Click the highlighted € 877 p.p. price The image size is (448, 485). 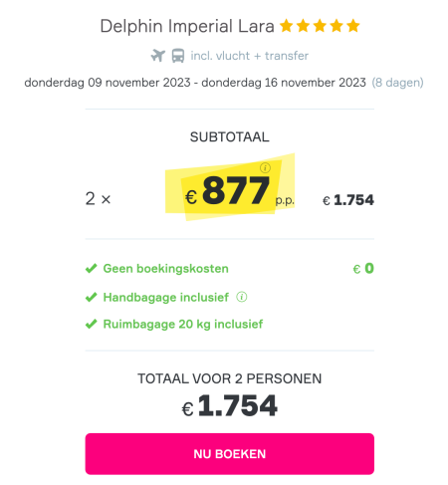click(x=240, y=190)
